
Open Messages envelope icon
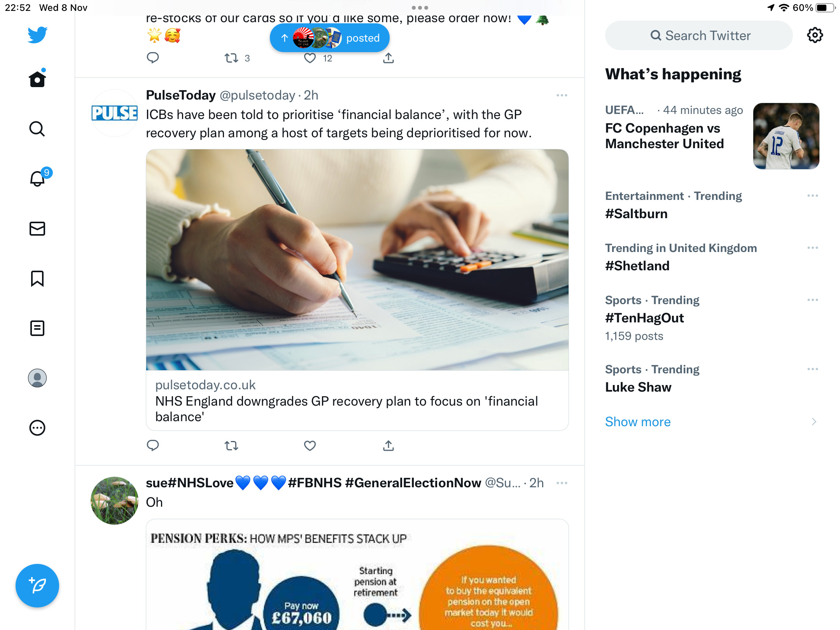(x=37, y=229)
